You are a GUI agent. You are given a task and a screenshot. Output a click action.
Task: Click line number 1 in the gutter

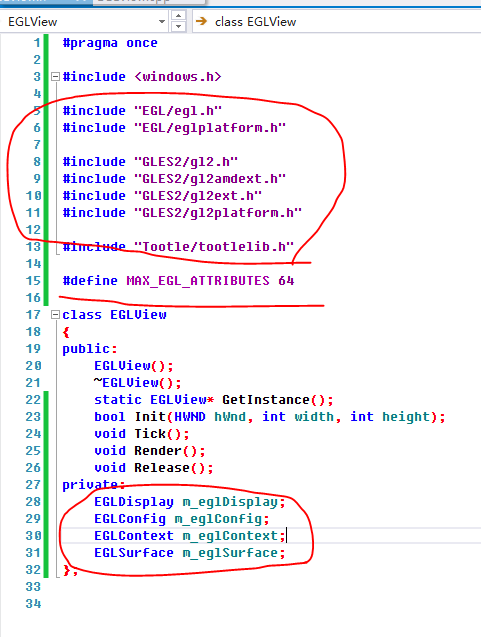click(37, 43)
